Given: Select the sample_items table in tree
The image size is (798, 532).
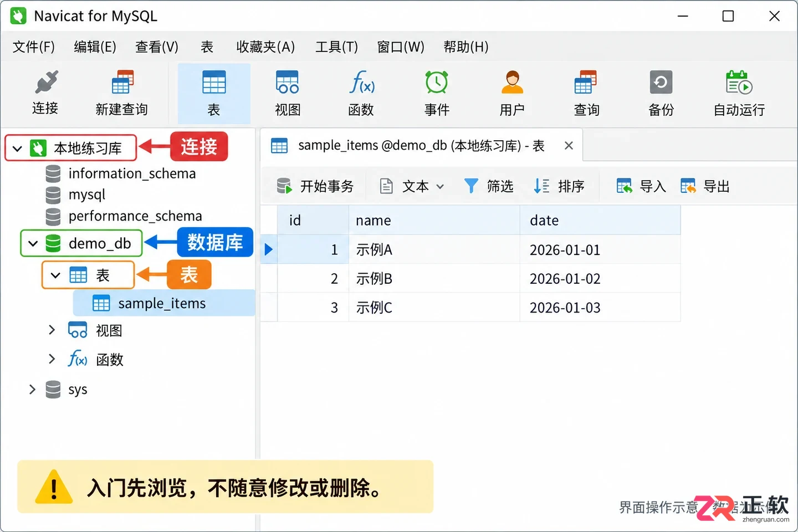Looking at the screenshot, I should (163, 303).
